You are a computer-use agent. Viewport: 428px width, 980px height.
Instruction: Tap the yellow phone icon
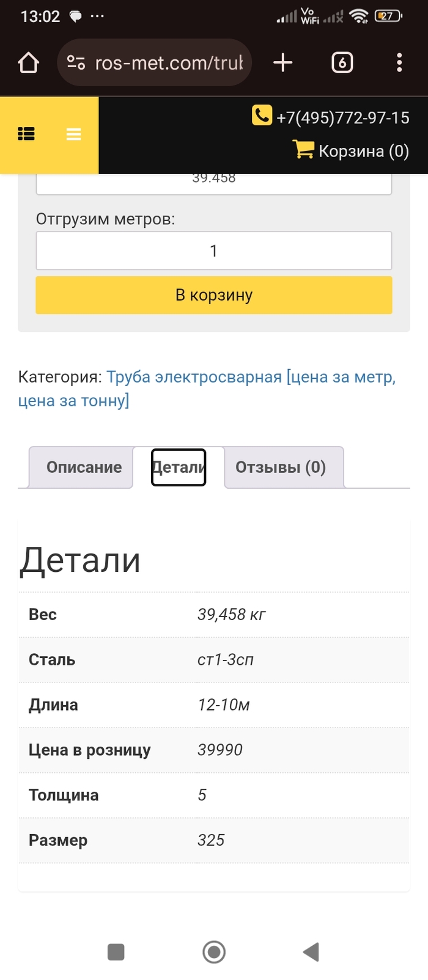coord(262,115)
